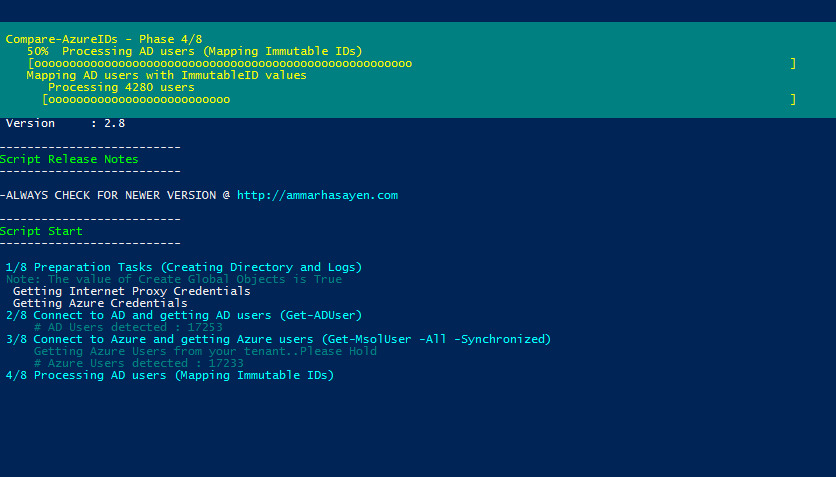Select the 4/8 Processing AD users line
The image size is (836, 477).
pos(170,375)
